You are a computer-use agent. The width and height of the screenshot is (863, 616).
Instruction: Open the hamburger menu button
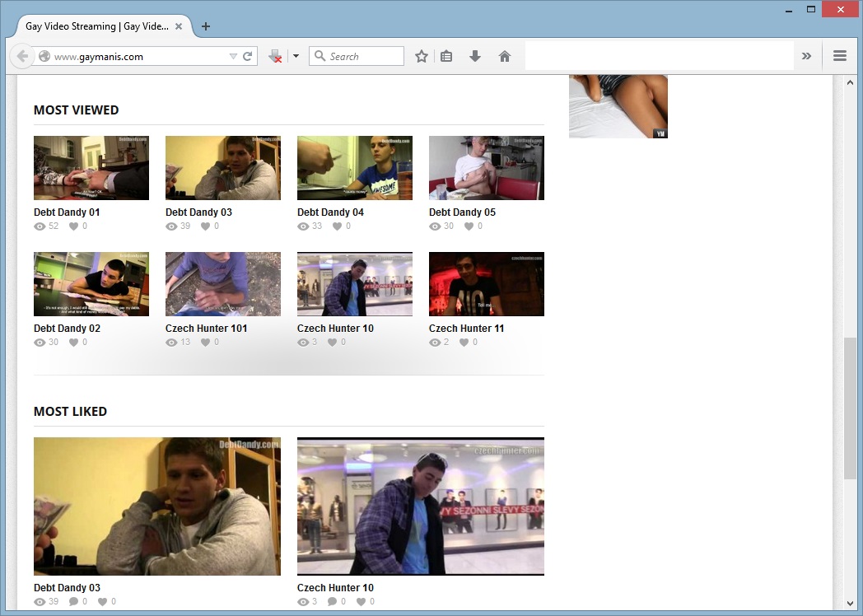[840, 56]
